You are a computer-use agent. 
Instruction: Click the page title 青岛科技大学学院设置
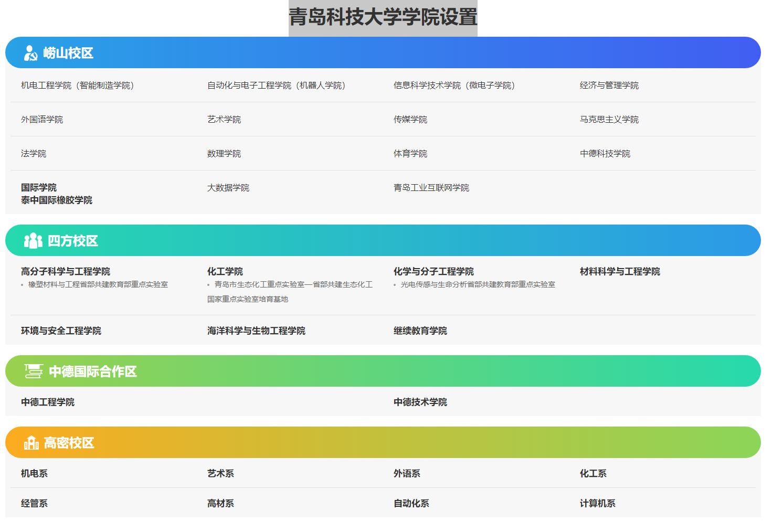(383, 17)
